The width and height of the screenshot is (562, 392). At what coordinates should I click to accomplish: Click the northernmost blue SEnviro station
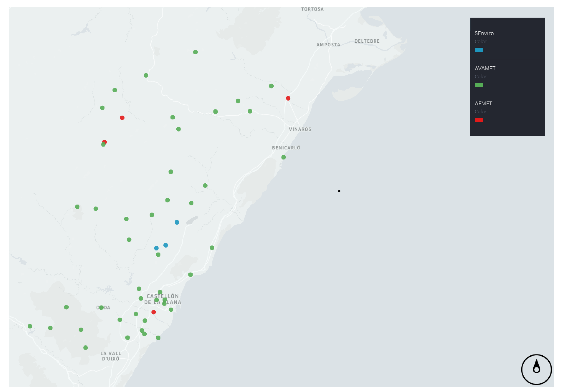click(177, 222)
